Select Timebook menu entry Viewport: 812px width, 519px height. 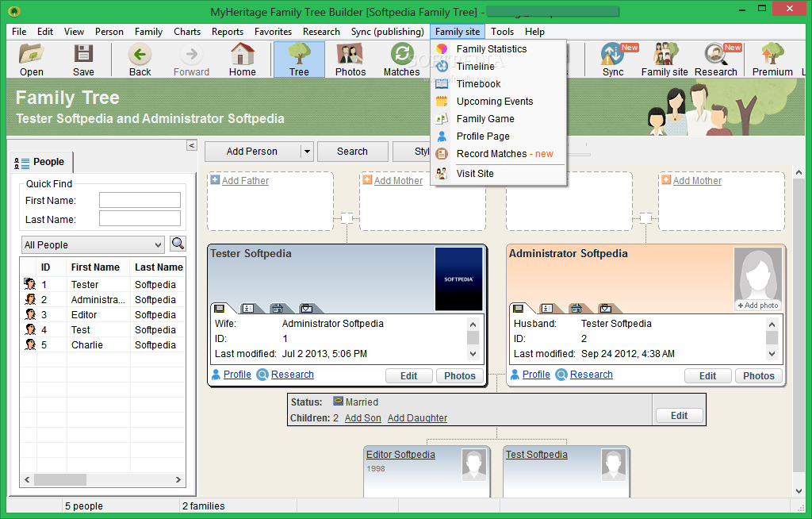coord(478,83)
